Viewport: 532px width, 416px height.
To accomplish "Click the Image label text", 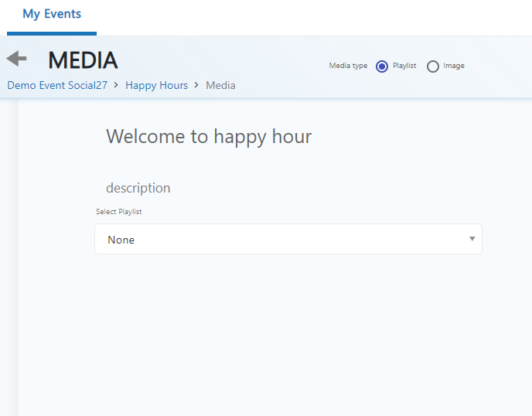I will 454,66.
